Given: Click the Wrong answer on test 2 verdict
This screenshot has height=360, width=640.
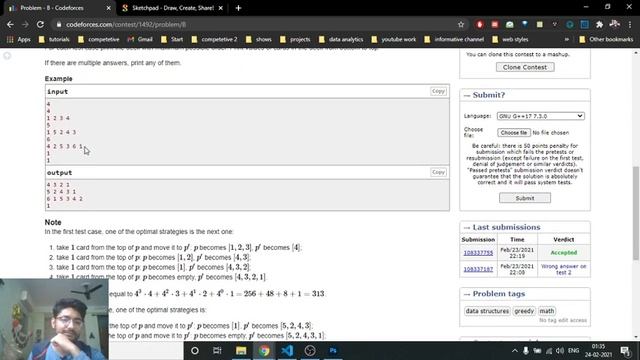Looking at the screenshot, I should coord(564,269).
